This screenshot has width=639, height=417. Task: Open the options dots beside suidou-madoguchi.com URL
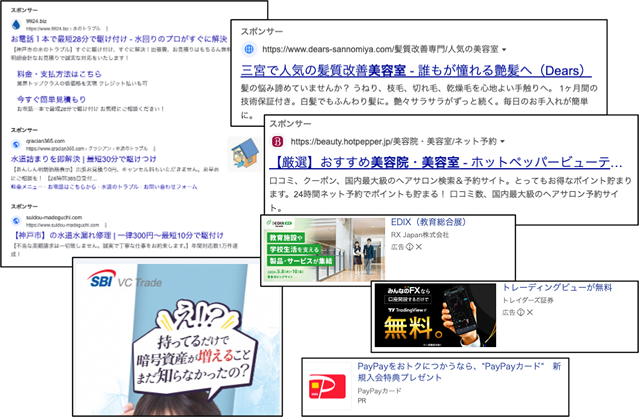tap(106, 225)
